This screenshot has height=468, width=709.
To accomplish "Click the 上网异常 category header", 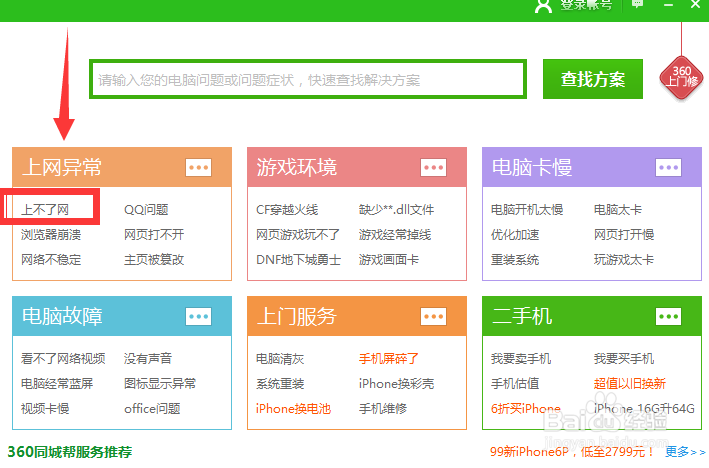I will pyautogui.click(x=122, y=167).
